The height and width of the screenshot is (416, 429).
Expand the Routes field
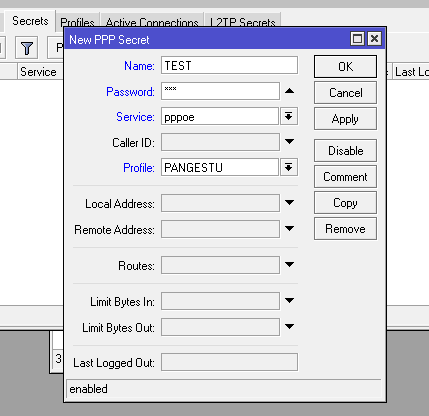click(289, 265)
